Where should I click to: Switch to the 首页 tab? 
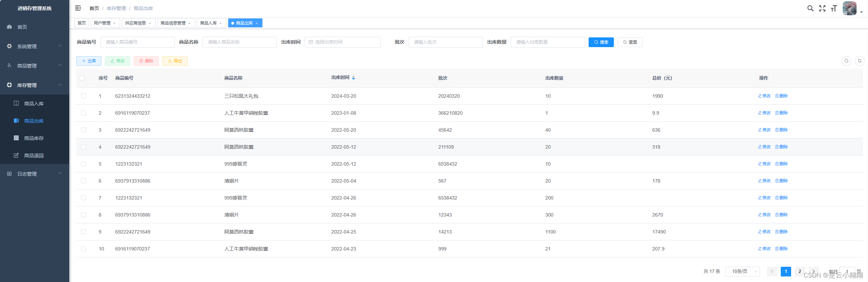pos(82,23)
